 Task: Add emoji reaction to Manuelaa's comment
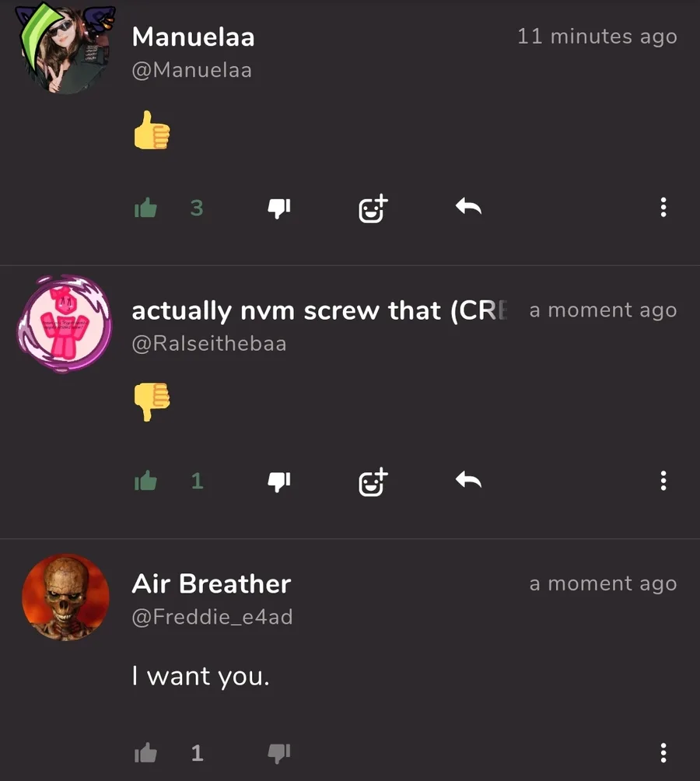[373, 208]
